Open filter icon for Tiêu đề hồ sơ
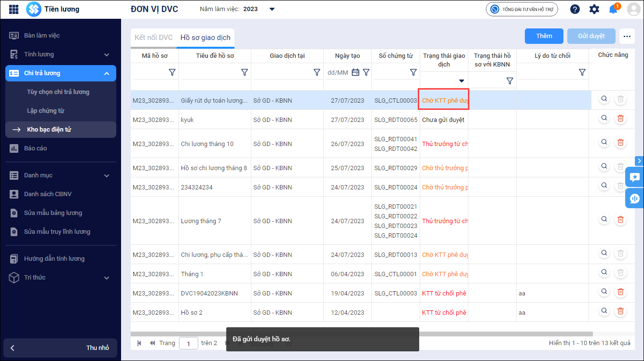 (x=245, y=72)
